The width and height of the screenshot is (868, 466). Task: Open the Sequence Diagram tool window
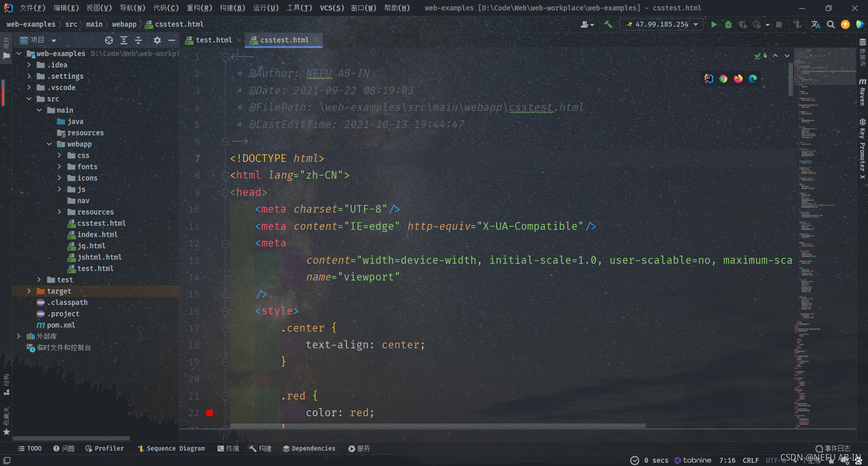click(x=171, y=448)
